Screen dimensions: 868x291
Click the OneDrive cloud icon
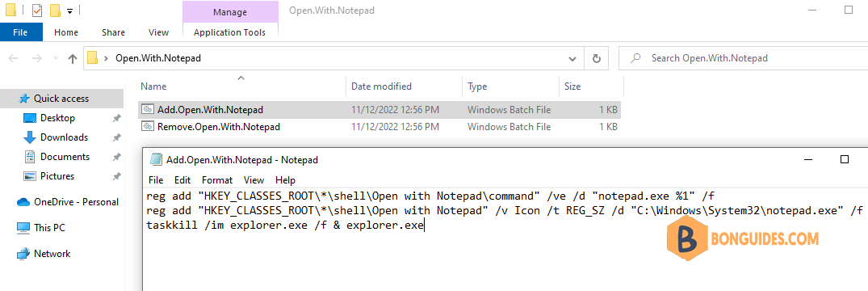23,202
